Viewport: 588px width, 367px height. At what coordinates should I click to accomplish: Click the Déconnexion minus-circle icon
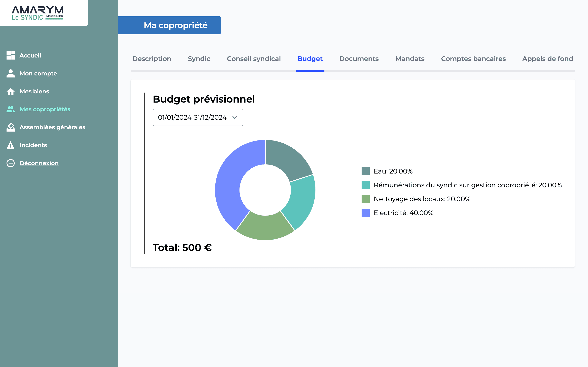point(11,163)
